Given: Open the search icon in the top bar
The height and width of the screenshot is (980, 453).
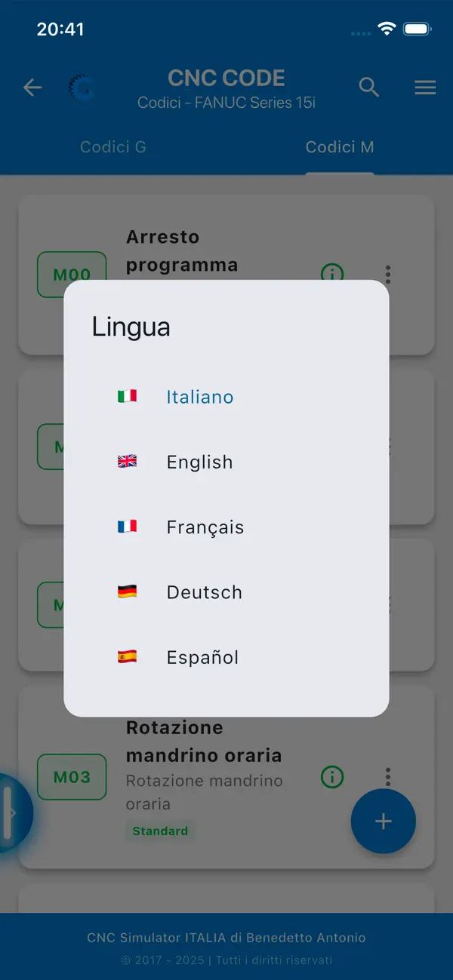Looking at the screenshot, I should point(369,88).
